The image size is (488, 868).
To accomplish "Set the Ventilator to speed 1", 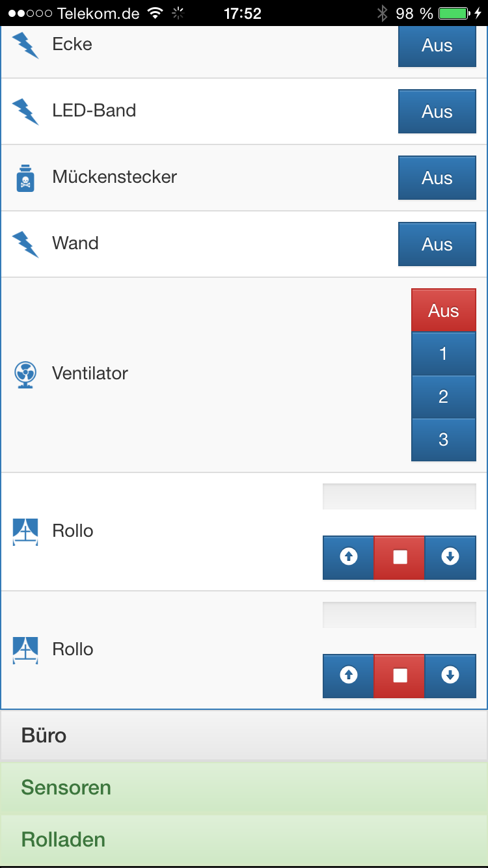I will click(443, 354).
